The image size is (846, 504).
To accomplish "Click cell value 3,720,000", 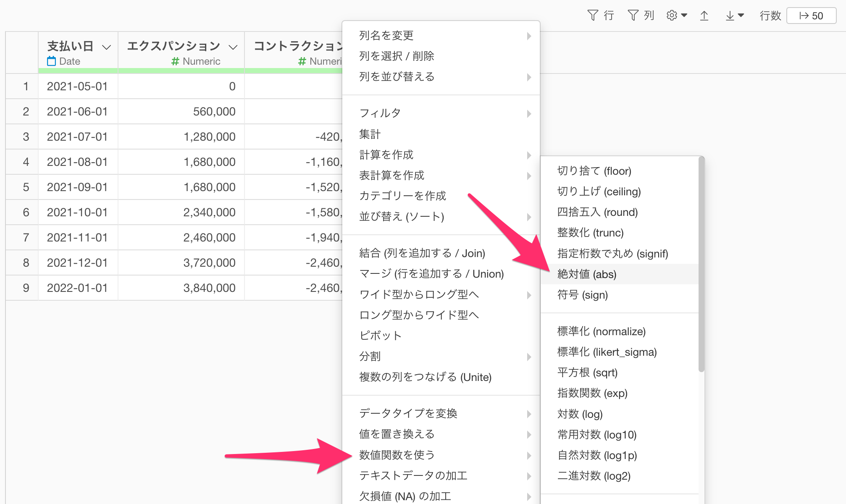I will (181, 262).
